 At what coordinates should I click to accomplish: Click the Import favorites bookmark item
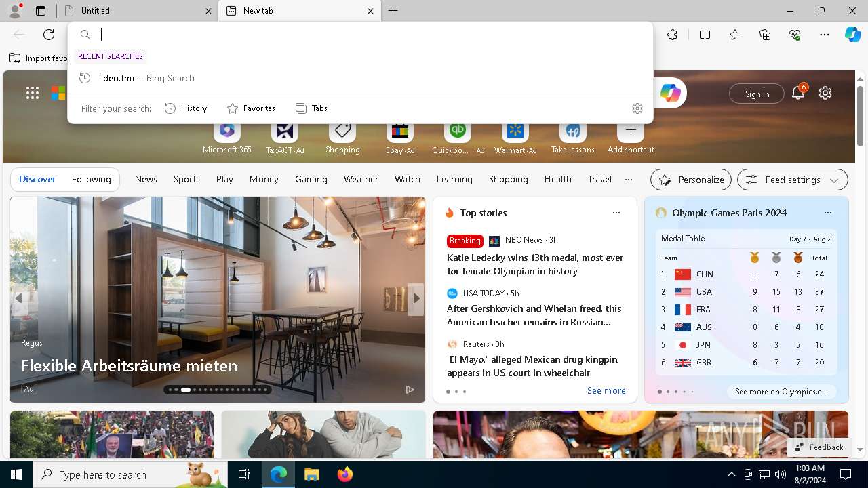click(39, 58)
